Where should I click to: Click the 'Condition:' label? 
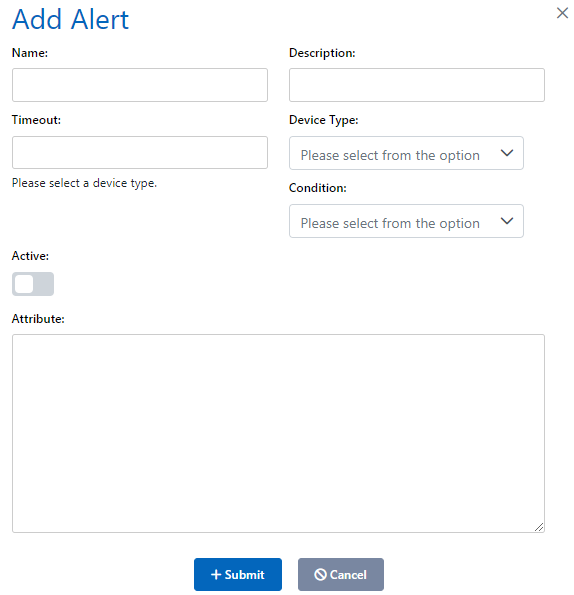(x=318, y=188)
